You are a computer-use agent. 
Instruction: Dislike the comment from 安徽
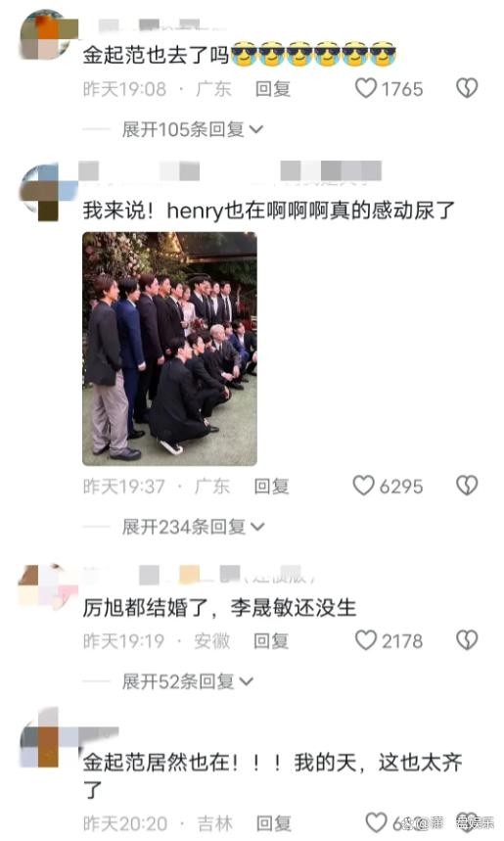[x=467, y=640]
